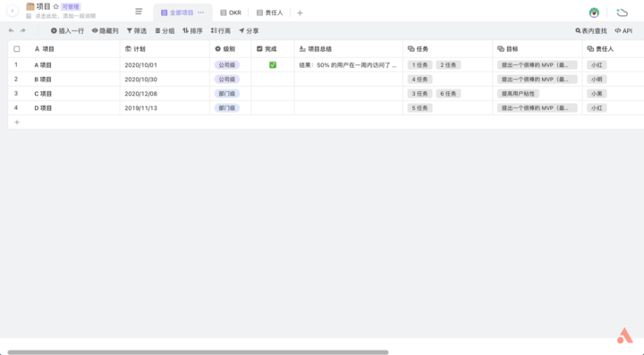Open 隐藏列 hide columns option

point(106,30)
